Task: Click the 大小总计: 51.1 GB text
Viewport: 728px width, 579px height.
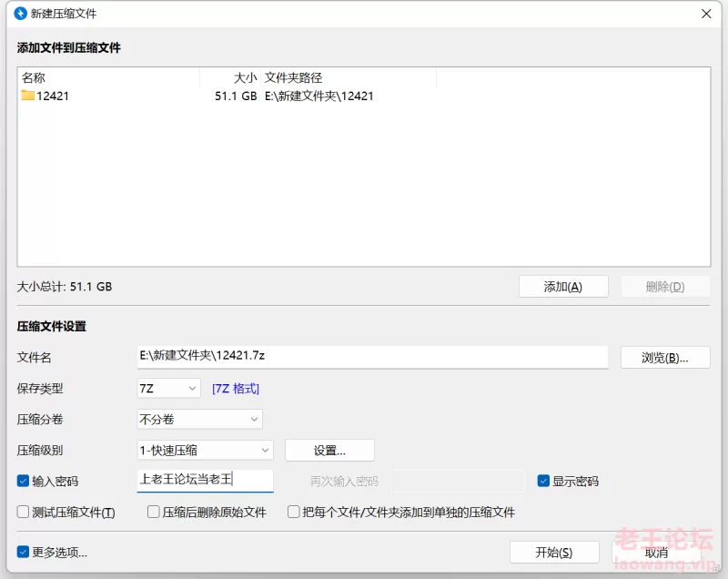Action: (65, 287)
